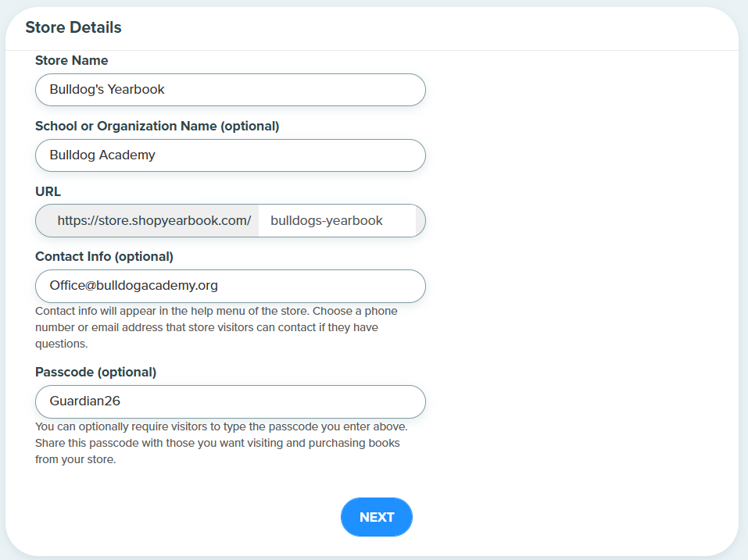Viewport: 748px width, 560px height.
Task: Focus the Passcode field containing Guardian26
Action: click(x=231, y=401)
